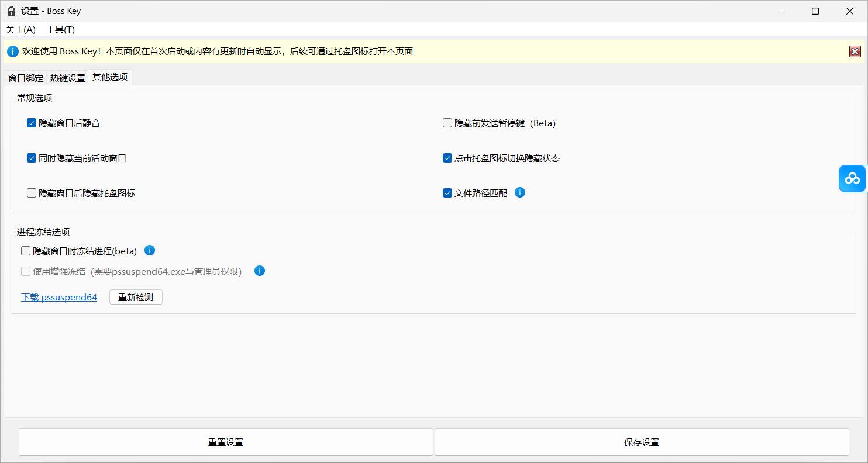Toggle 同时隐藏当前活动窗口 checkbox
Viewport: 868px width, 463px height.
pos(32,158)
